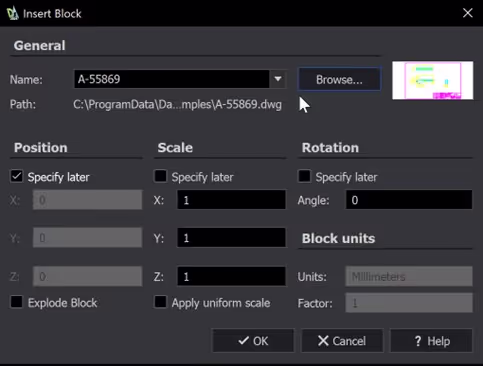Click the Scale X input field
Viewport: 483px width, 366px height.
[x=231, y=200]
